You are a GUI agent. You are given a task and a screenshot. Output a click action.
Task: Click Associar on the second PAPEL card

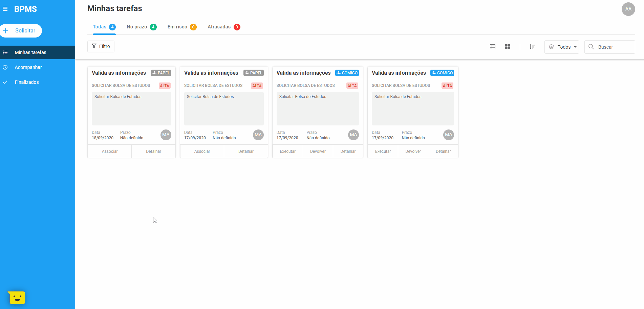tap(202, 151)
